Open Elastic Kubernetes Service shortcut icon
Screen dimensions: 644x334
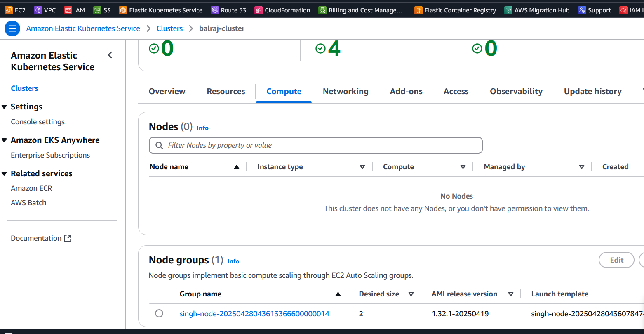(123, 10)
